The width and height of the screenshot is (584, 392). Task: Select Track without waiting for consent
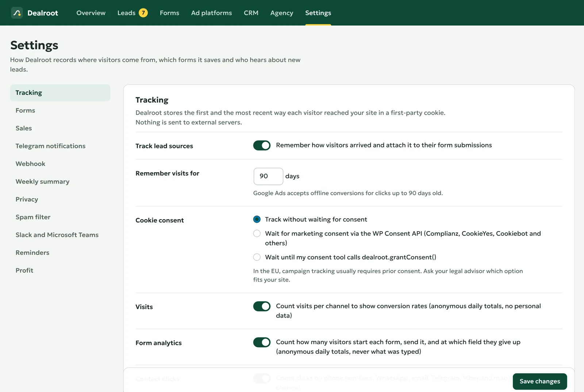[x=257, y=219]
